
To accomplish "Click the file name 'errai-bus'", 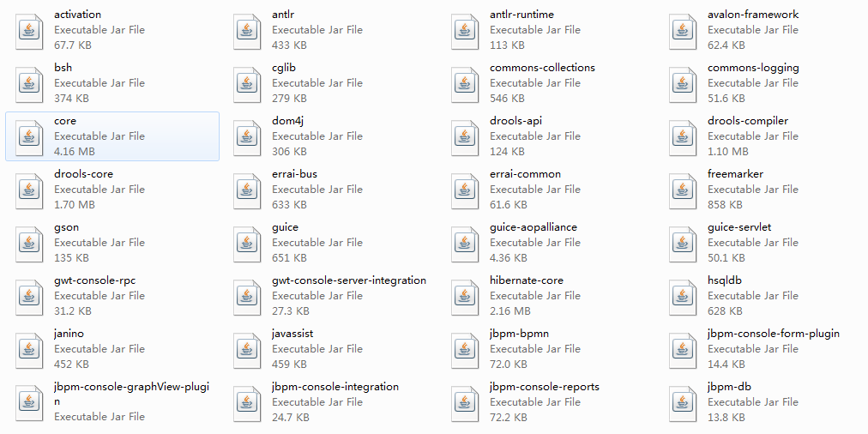I will [x=294, y=174].
